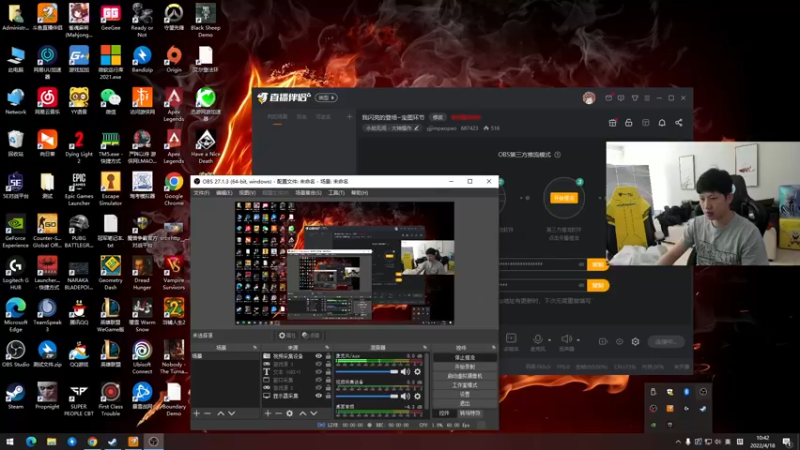The width and height of the screenshot is (800, 450).
Task: Open 编辑(E) menu in OBS
Action: (x=224, y=193)
